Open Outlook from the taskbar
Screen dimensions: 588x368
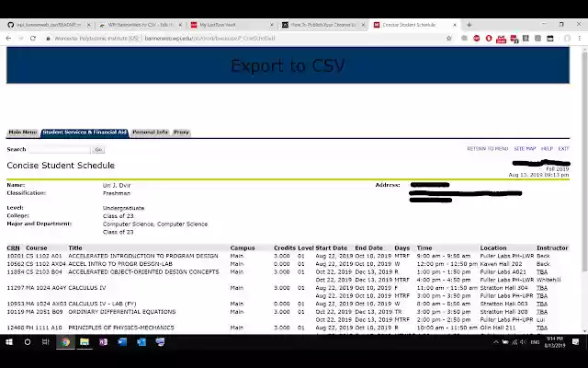click(141, 342)
